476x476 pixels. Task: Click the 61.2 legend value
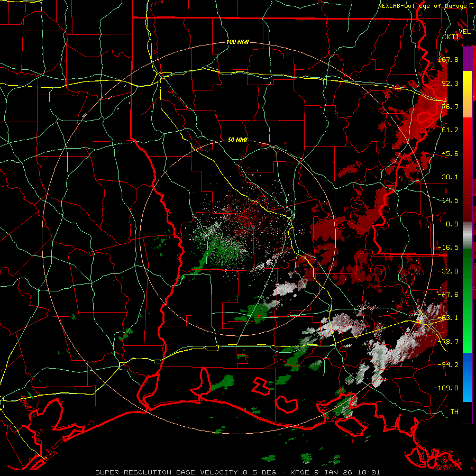[450, 130]
